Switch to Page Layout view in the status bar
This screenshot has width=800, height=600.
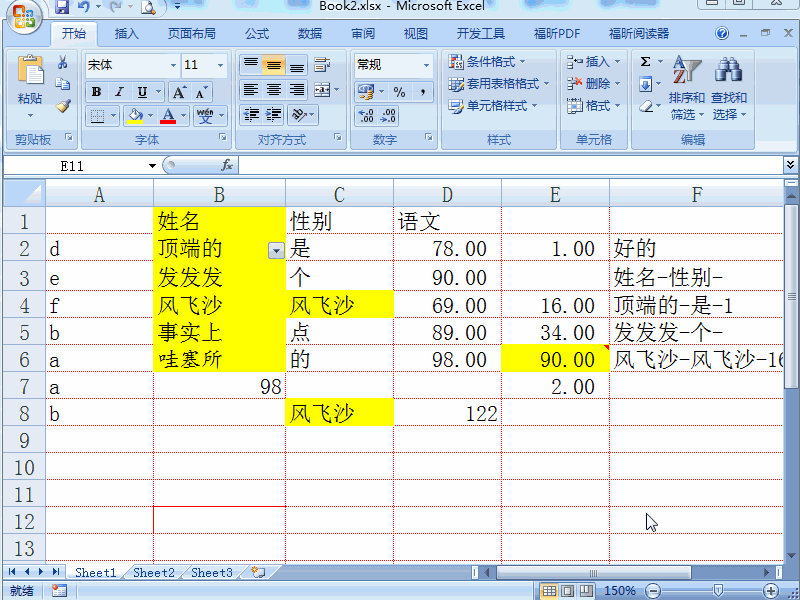(568, 591)
